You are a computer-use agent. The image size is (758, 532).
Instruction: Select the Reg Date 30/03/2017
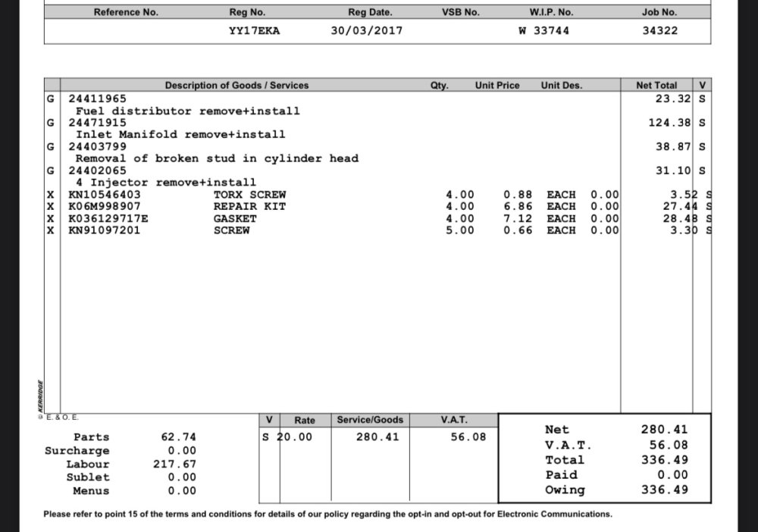pyautogui.click(x=366, y=31)
